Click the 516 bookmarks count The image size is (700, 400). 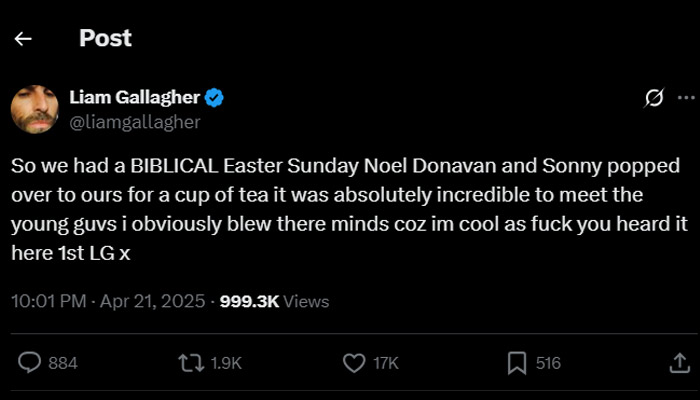(548, 363)
